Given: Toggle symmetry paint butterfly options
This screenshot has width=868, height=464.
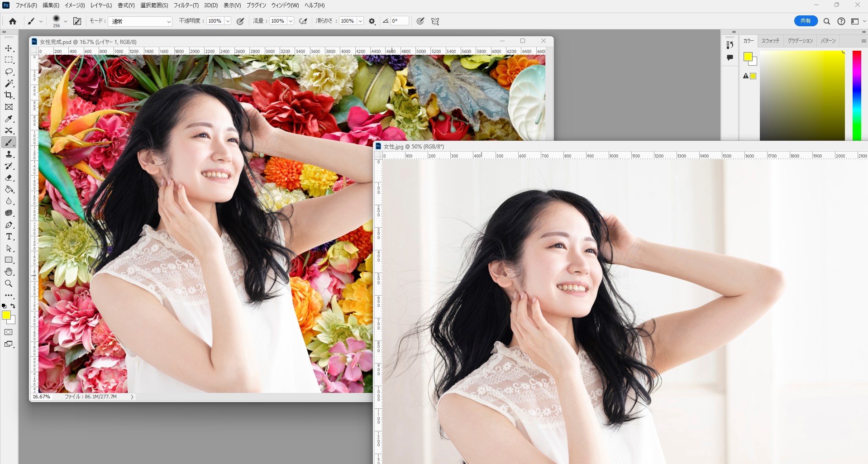Looking at the screenshot, I should (435, 21).
